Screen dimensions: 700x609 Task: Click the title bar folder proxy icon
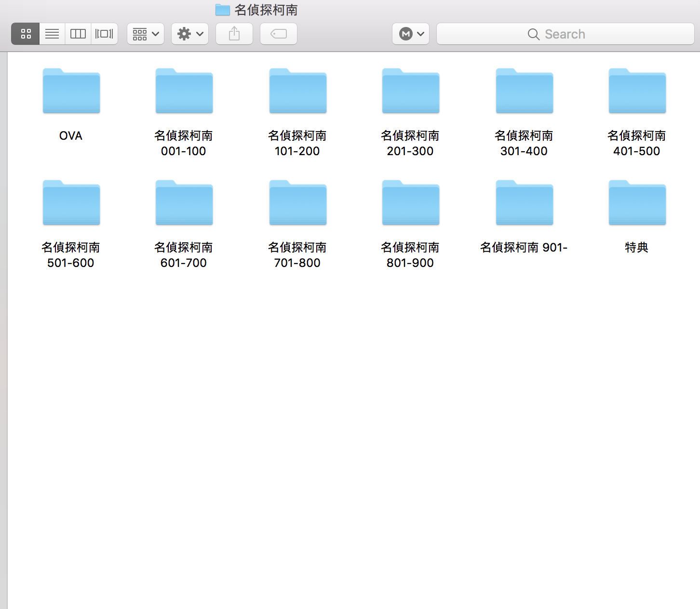pos(222,9)
